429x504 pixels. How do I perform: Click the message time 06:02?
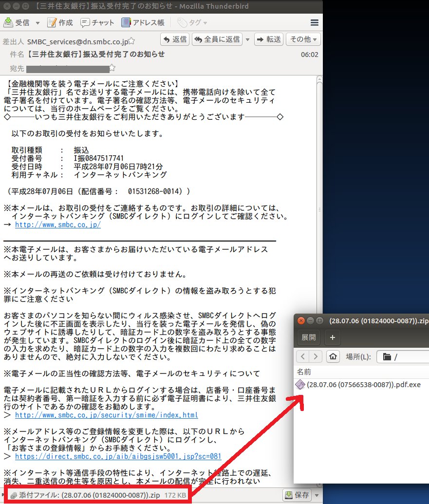pyautogui.click(x=310, y=55)
